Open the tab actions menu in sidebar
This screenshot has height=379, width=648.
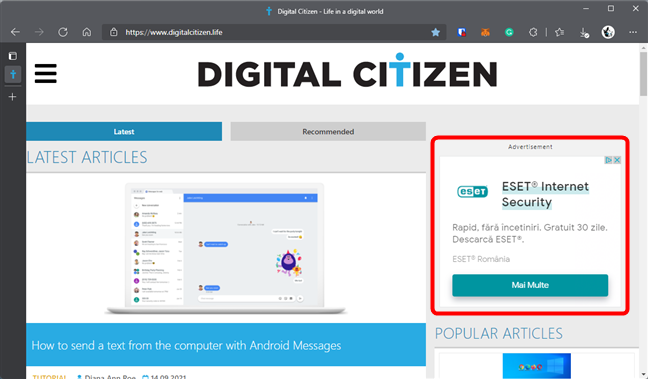[x=13, y=56]
